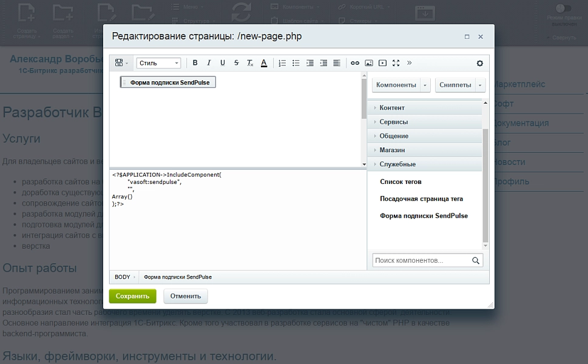Insert a bulleted list
This screenshot has width=588, height=364.
click(x=296, y=63)
